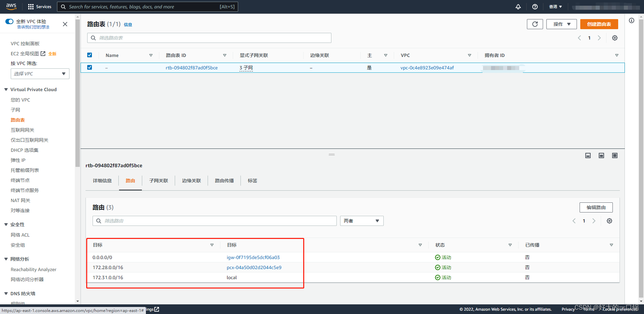Click the 筛选路由表 search field
The width and height of the screenshot is (644, 314).
point(209,38)
